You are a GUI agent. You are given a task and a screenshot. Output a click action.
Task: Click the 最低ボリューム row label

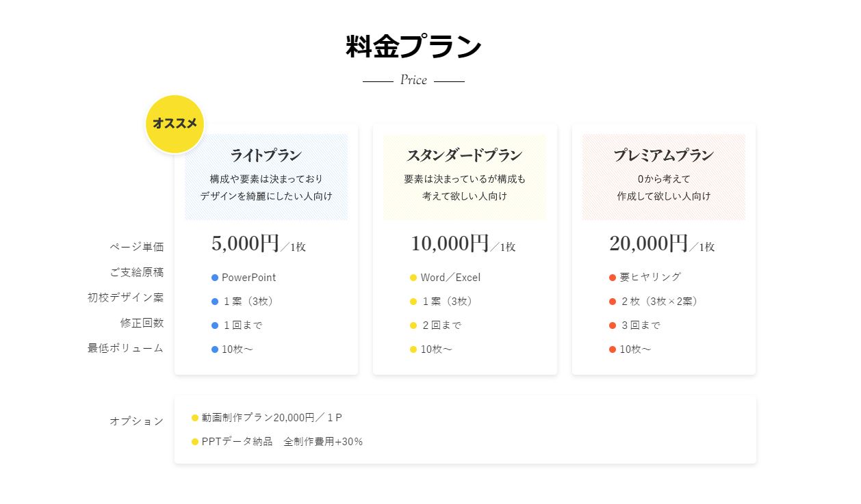(x=126, y=348)
